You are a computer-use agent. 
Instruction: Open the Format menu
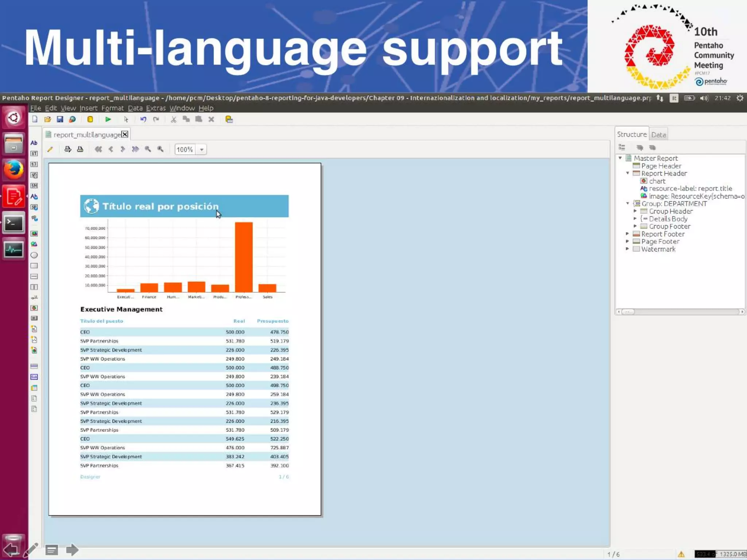tap(112, 108)
